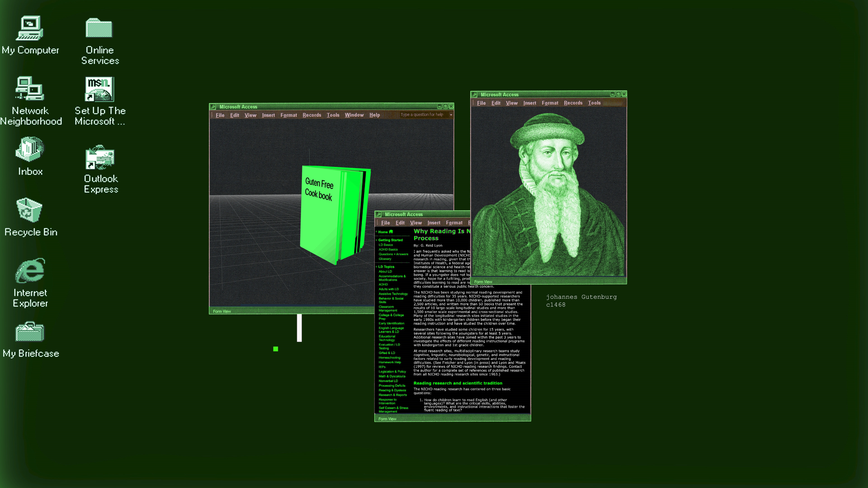Open the ADHD Basics link
The width and height of the screenshot is (868, 488).
click(x=388, y=250)
